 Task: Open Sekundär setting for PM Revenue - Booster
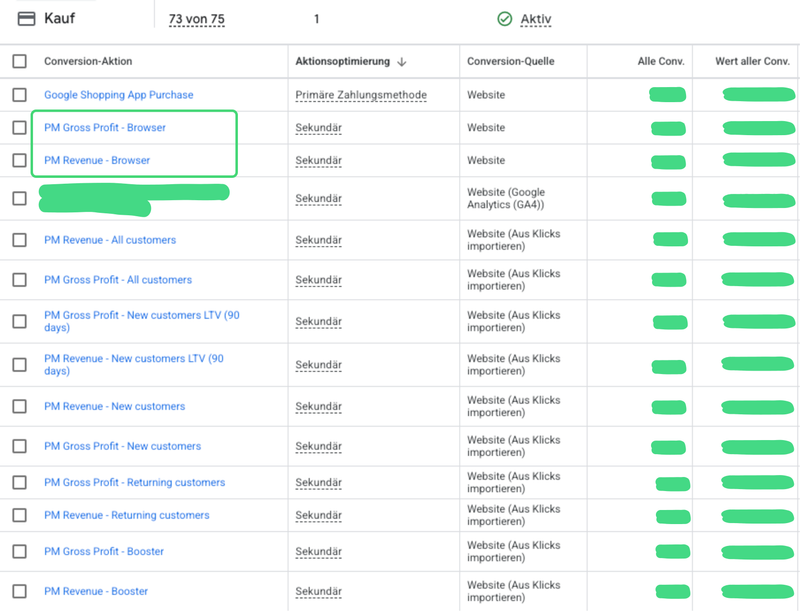click(318, 591)
